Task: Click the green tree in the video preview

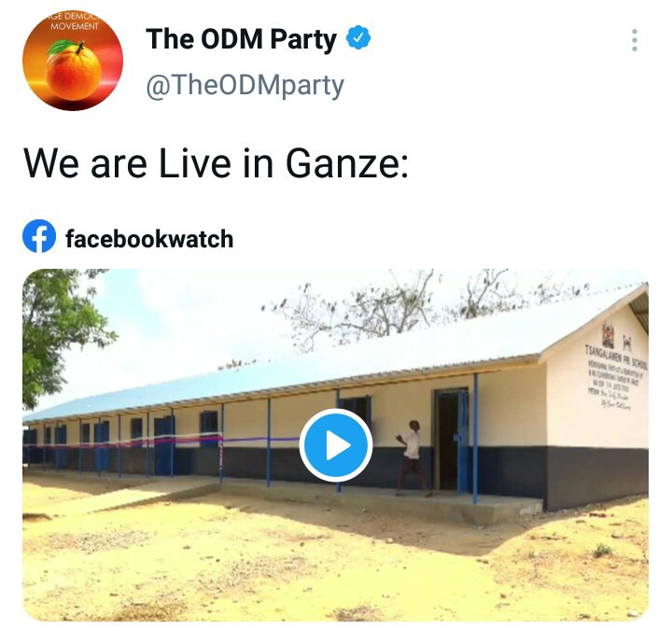Action: [60, 326]
